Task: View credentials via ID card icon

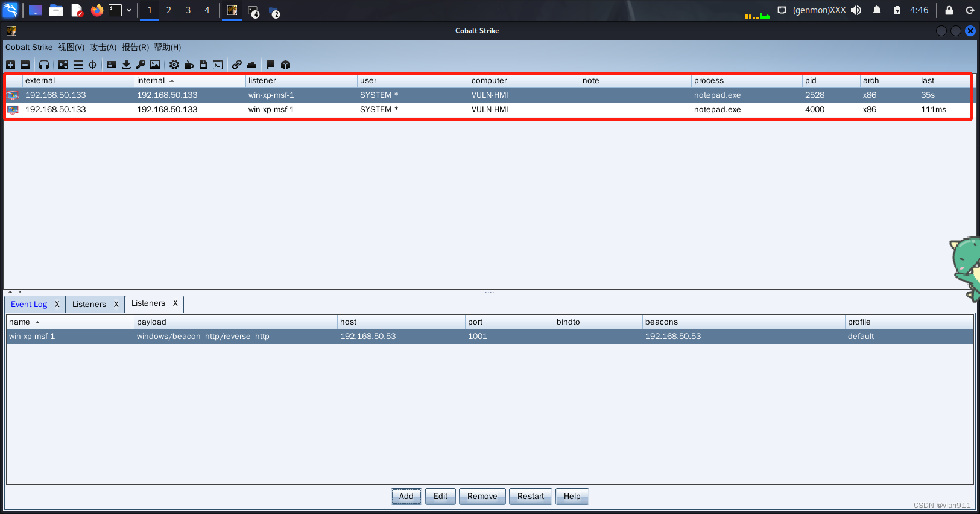Action: pyautogui.click(x=112, y=65)
